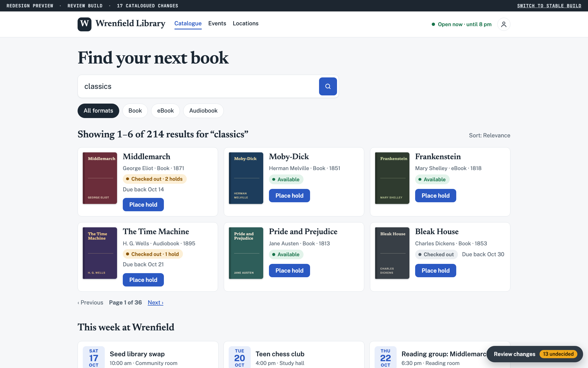
Task: Go to the Events nav tab
Action: point(217,23)
